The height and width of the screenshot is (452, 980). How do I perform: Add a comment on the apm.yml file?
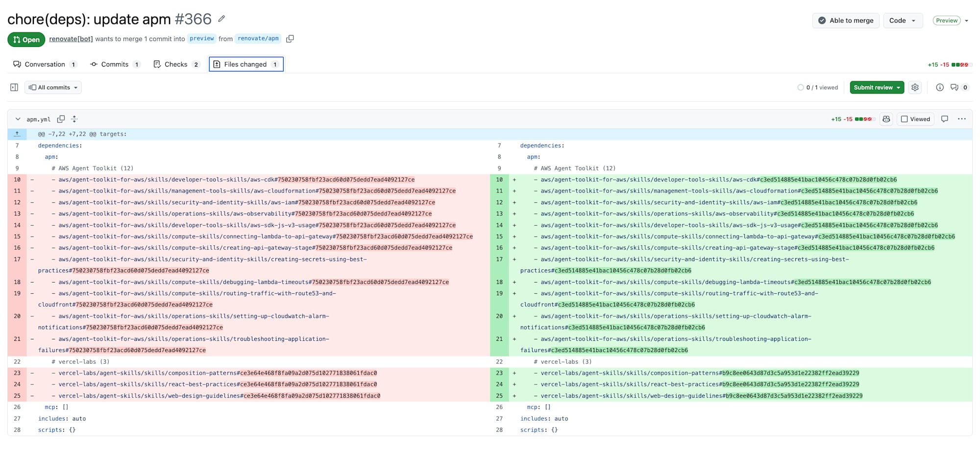point(945,119)
